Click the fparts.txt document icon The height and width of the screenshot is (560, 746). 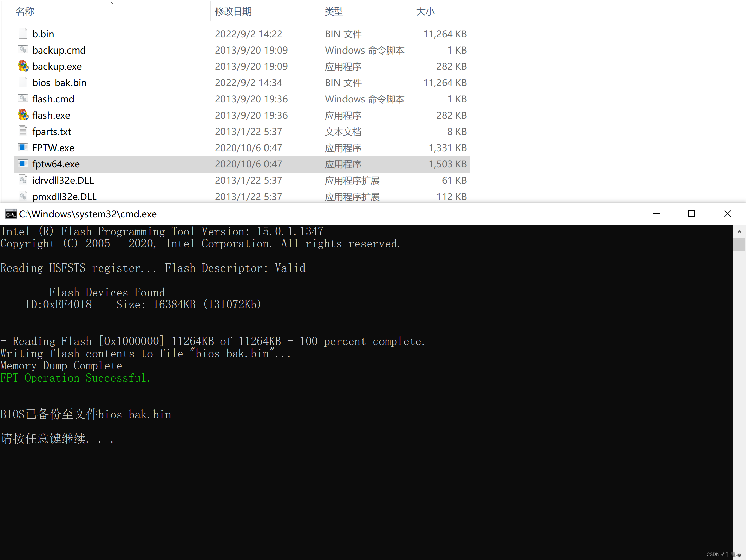(x=23, y=131)
